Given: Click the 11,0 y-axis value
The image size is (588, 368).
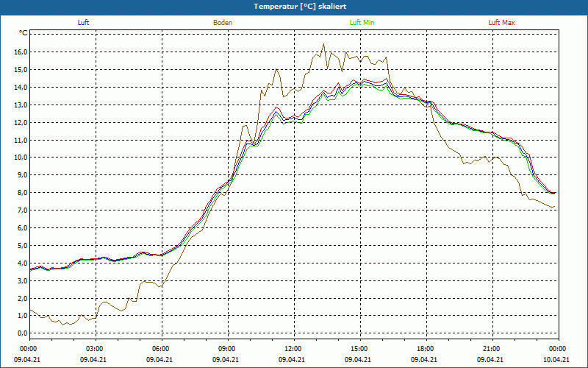Looking at the screenshot, I should [21, 140].
